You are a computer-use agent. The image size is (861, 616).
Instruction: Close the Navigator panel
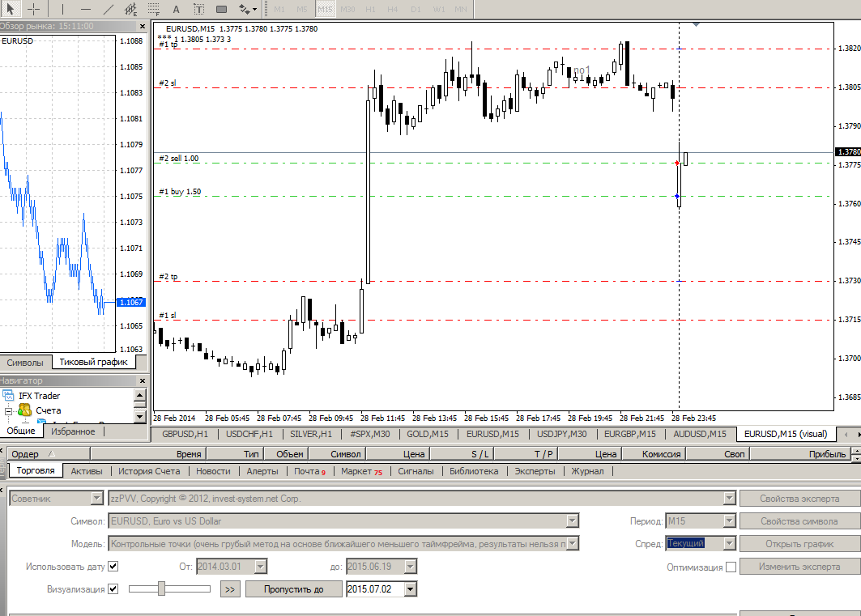pos(143,380)
